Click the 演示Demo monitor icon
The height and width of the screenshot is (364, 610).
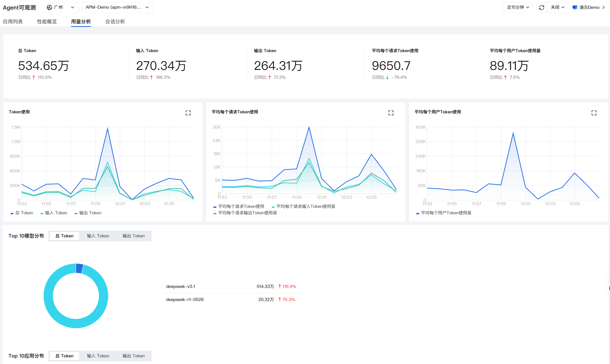point(575,8)
